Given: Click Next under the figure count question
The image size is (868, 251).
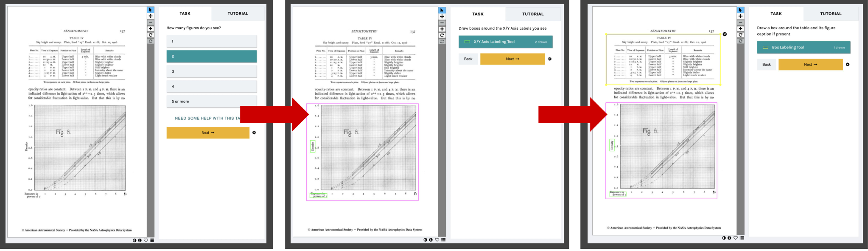Looking at the screenshot, I should (208, 133).
